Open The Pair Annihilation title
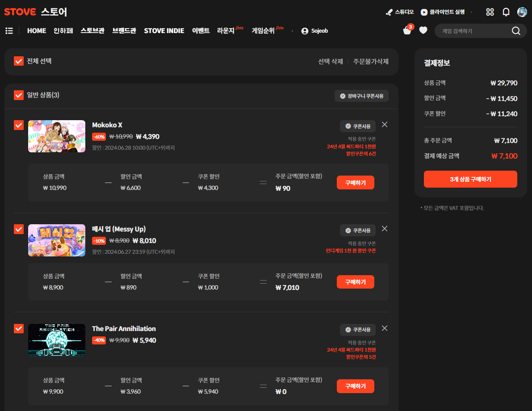This screenshot has height=411, width=532. tap(124, 328)
